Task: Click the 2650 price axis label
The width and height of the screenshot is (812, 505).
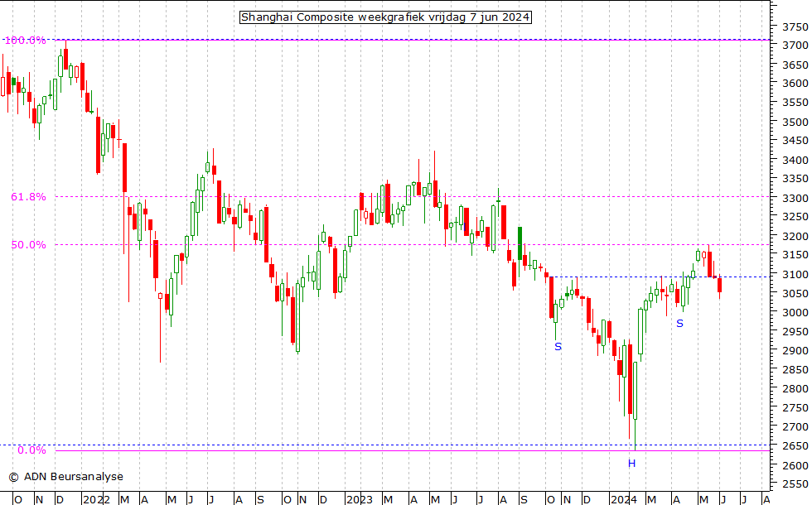Action: tap(796, 447)
